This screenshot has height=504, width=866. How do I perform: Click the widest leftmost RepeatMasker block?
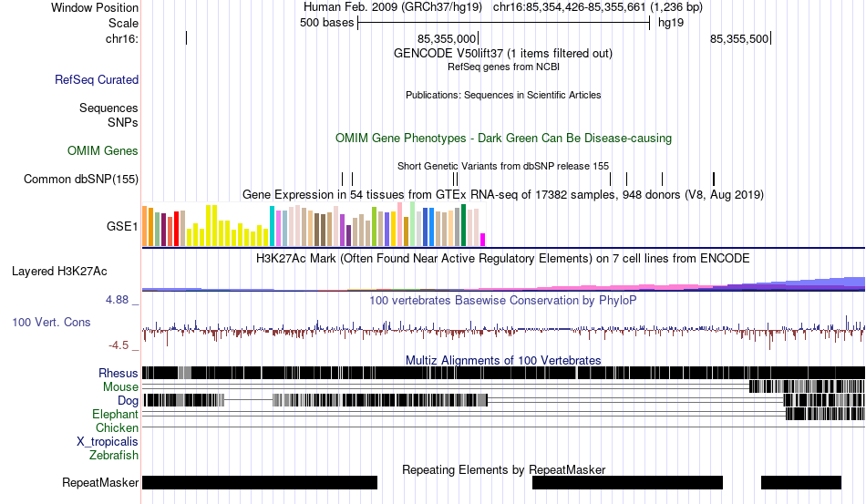point(260,482)
